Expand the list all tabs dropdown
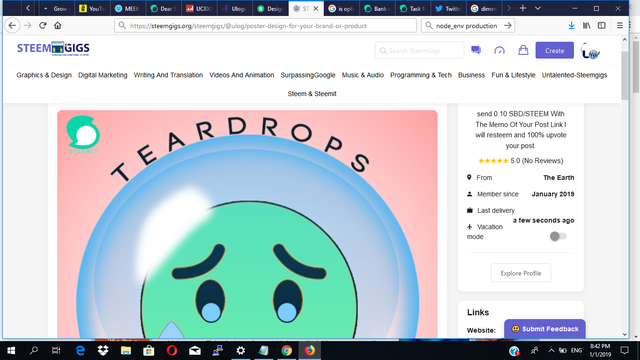The height and width of the screenshot is (360, 640). pos(538,8)
